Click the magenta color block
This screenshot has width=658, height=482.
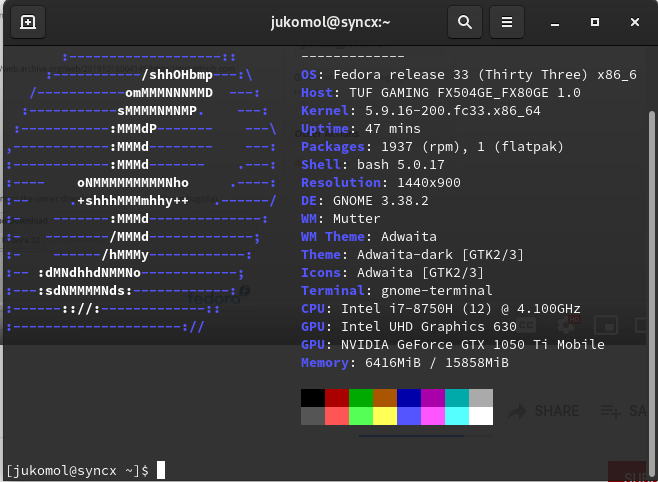click(433, 398)
